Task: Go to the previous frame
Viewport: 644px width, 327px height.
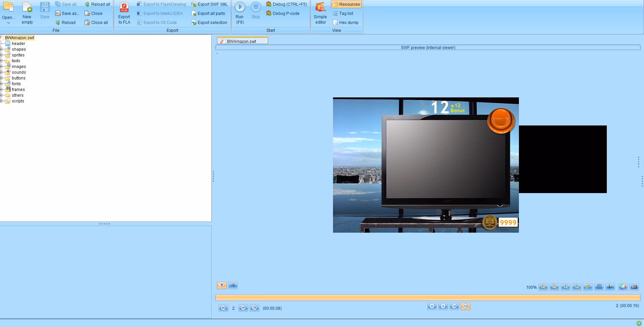Action: pyautogui.click(x=223, y=308)
